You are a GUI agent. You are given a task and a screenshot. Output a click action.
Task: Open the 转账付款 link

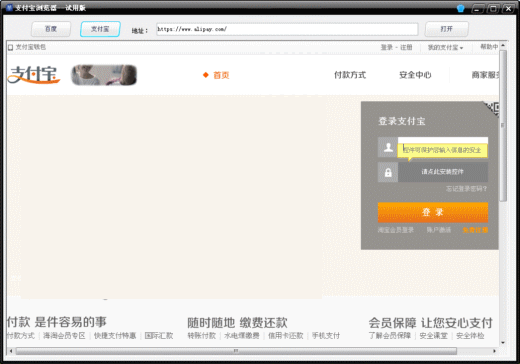point(202,336)
